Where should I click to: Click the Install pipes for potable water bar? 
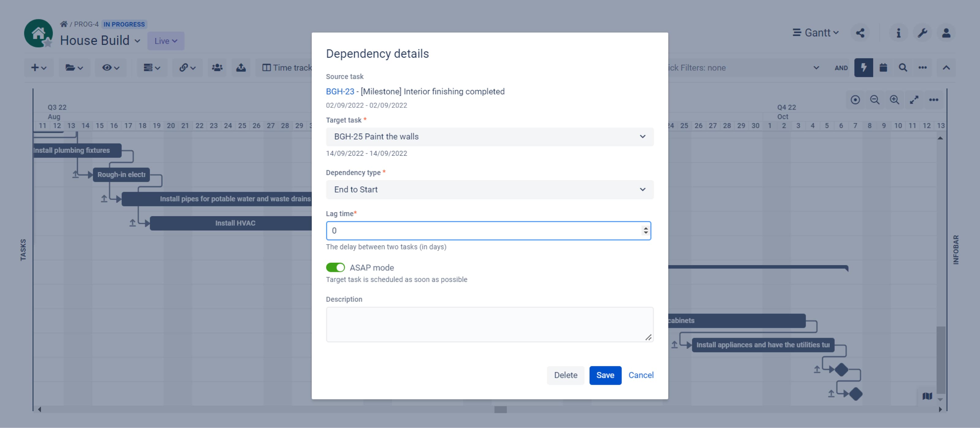pos(217,199)
